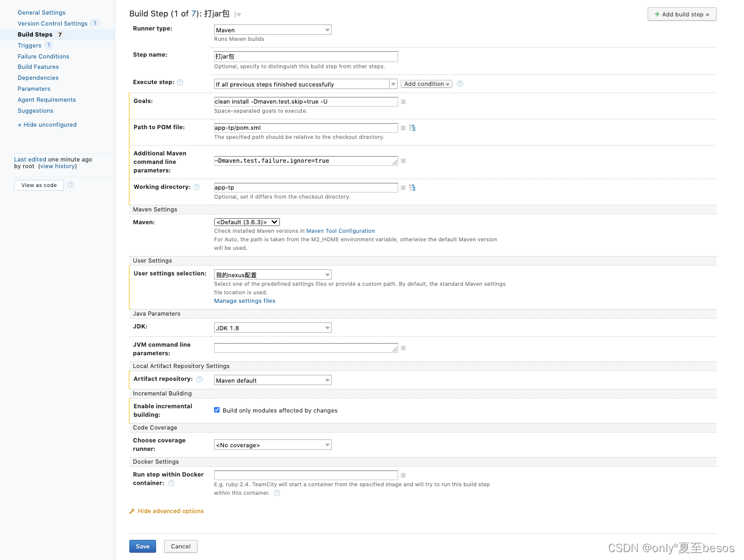Image resolution: width=744 pixels, height=560 pixels.
Task: Open Parameters in sidebar
Action: 34,89
